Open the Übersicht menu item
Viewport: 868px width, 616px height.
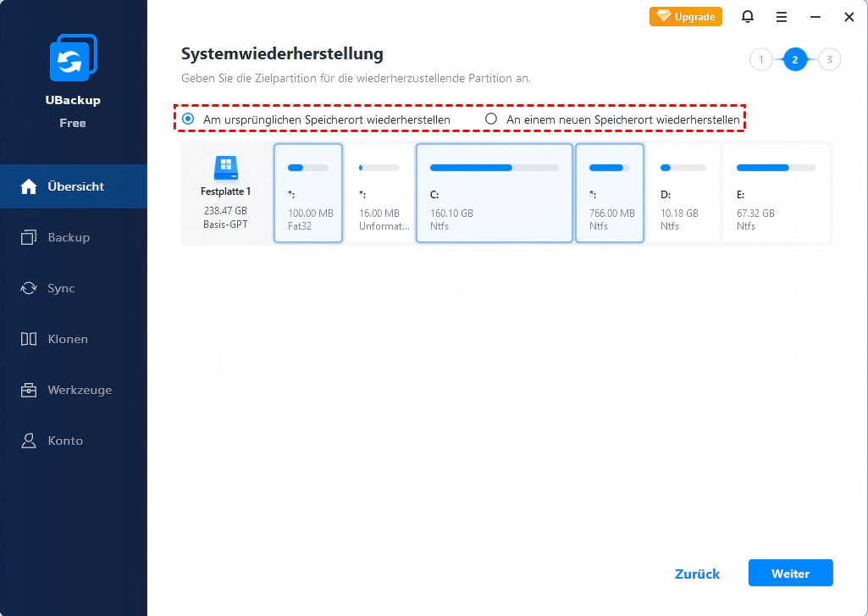[74, 186]
